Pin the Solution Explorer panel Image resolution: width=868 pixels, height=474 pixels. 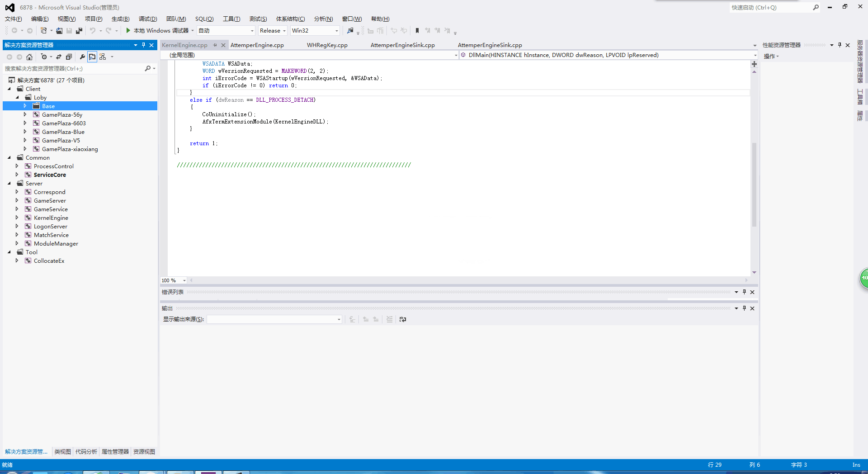(x=143, y=45)
